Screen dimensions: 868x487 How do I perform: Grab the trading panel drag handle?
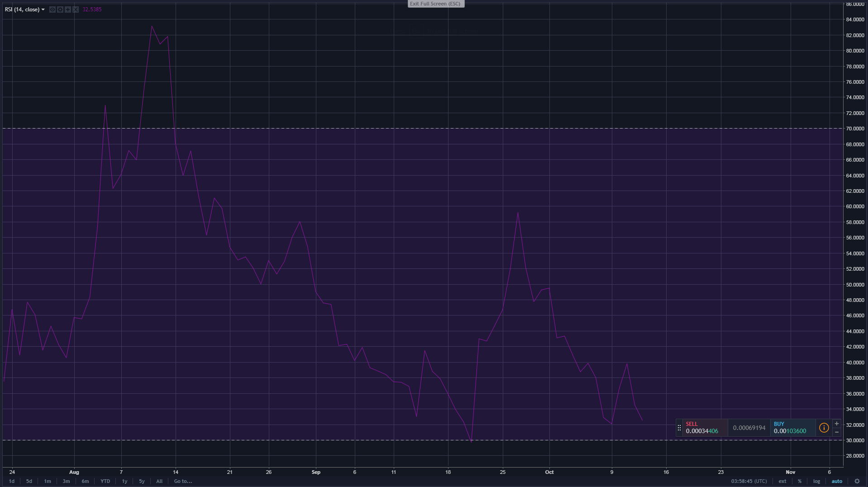679,428
